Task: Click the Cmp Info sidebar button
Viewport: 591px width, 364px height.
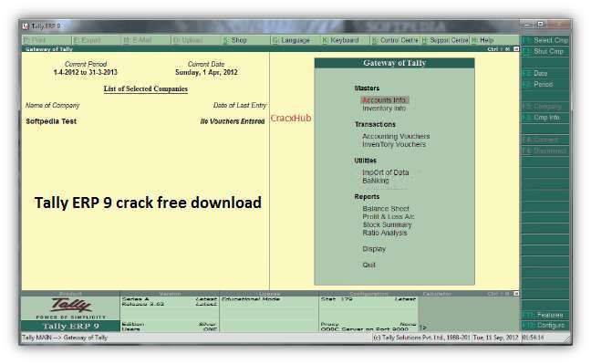Action: point(545,118)
